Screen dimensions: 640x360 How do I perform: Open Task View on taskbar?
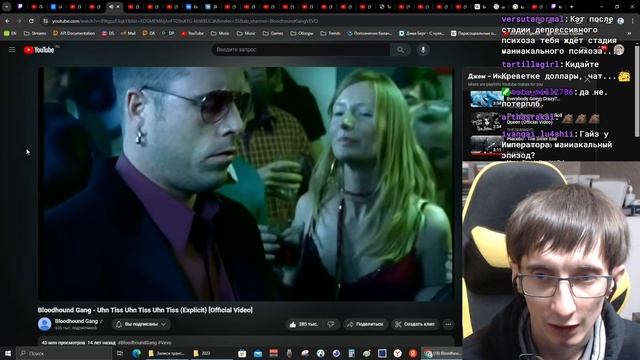point(120,353)
